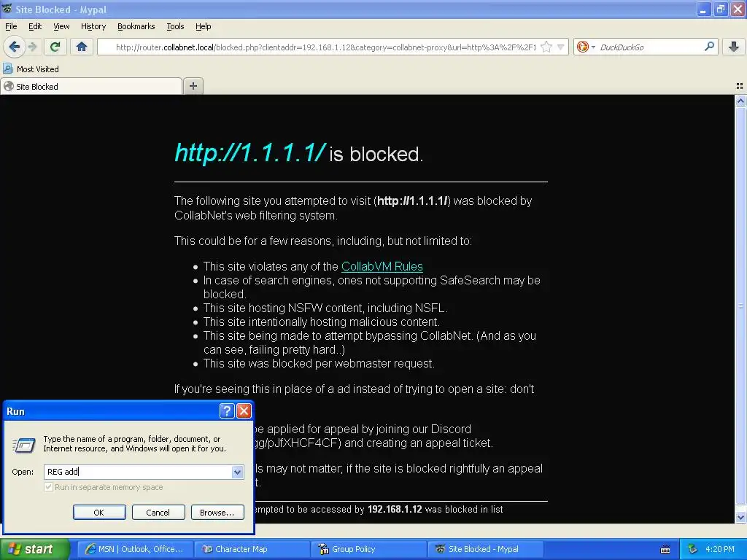Image resolution: width=747 pixels, height=560 pixels.
Task: Open the on-screen keyboard tray icon
Action: tap(665, 550)
